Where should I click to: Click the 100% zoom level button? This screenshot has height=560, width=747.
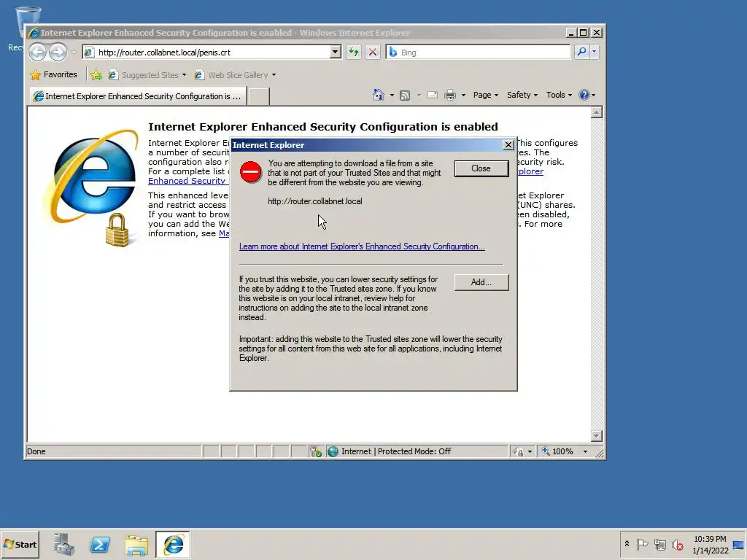tap(557, 451)
